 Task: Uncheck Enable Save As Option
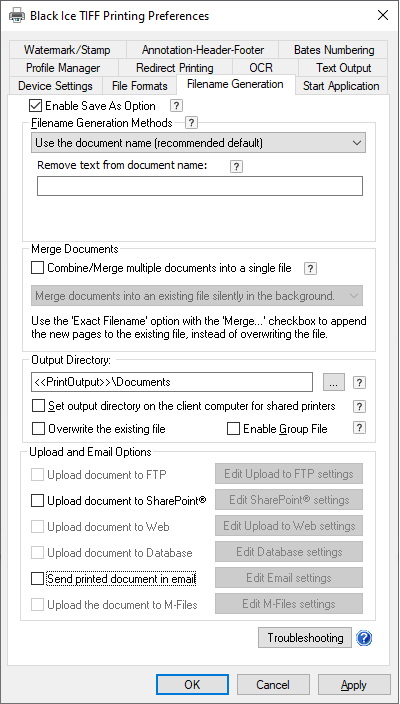click(x=35, y=106)
